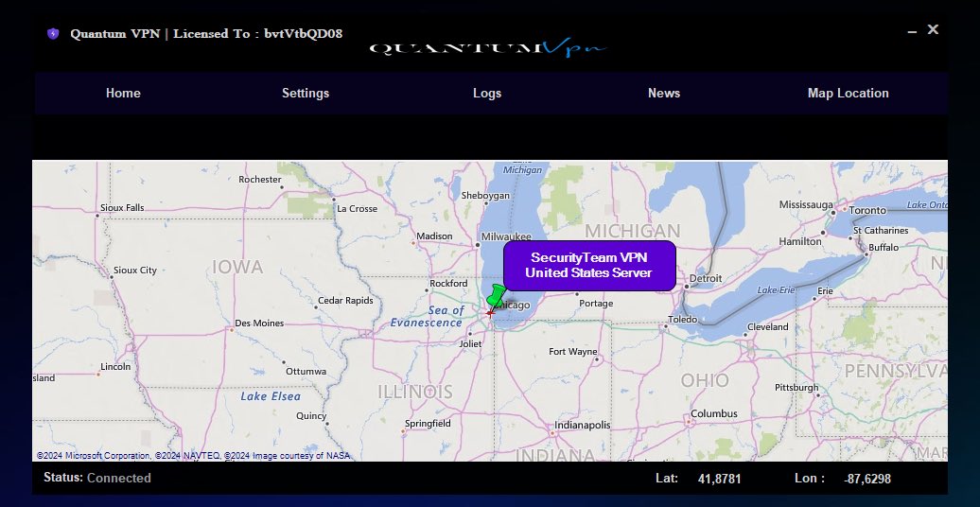
Task: Click Buffalo on the map
Action: [884, 248]
